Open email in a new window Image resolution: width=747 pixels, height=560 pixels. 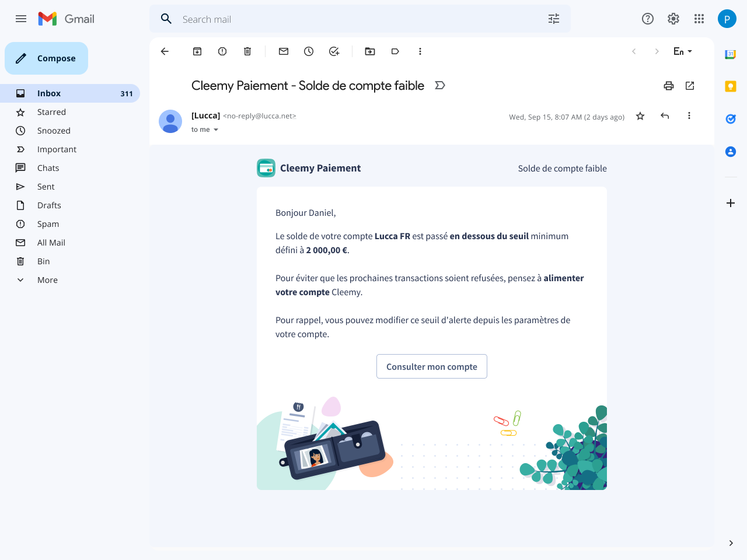click(690, 86)
